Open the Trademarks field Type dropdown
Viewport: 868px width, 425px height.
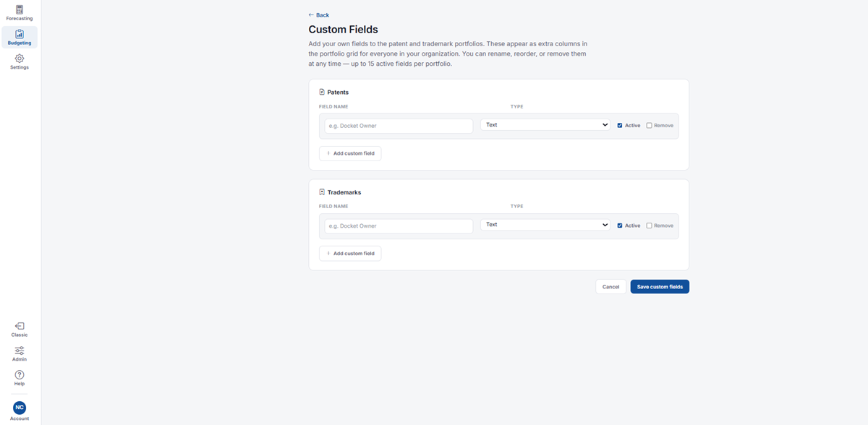545,225
